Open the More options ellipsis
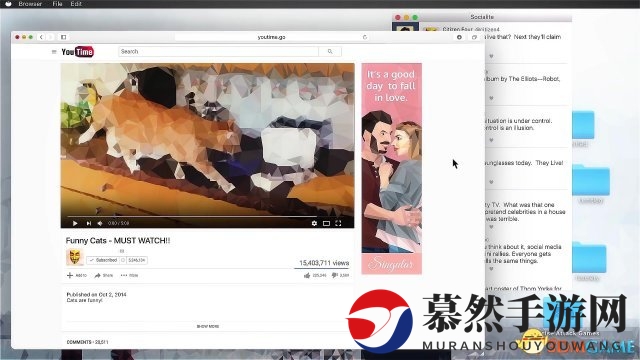This screenshot has width=640, height=360. click(129, 276)
